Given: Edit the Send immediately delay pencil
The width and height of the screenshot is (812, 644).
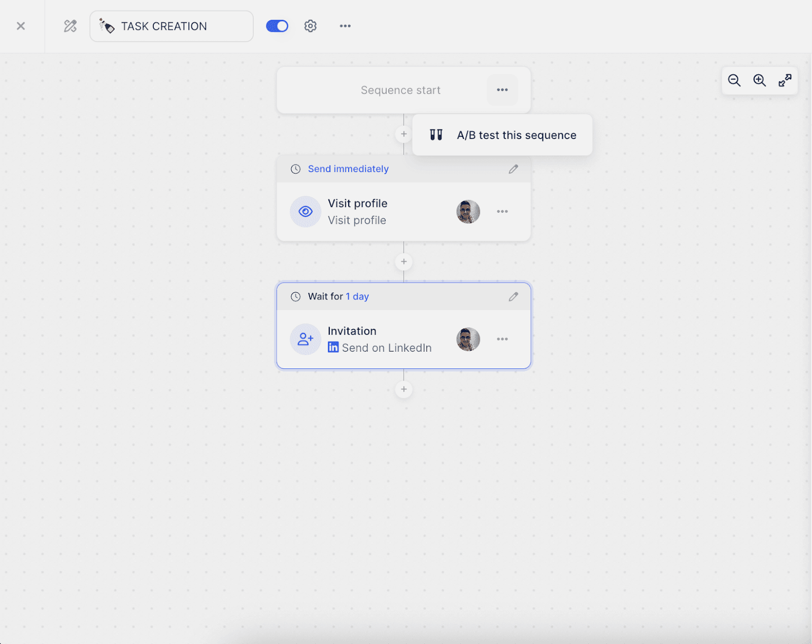Looking at the screenshot, I should coord(513,169).
